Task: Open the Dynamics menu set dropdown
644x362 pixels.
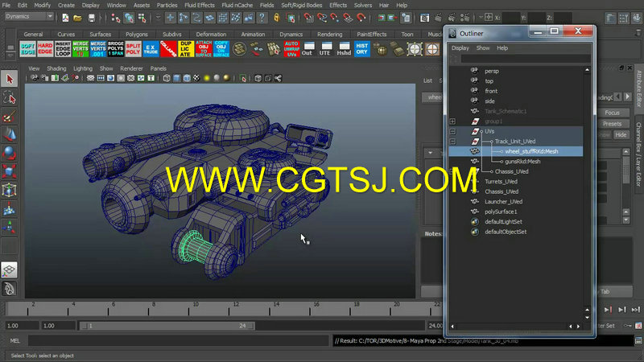Action: click(x=29, y=16)
